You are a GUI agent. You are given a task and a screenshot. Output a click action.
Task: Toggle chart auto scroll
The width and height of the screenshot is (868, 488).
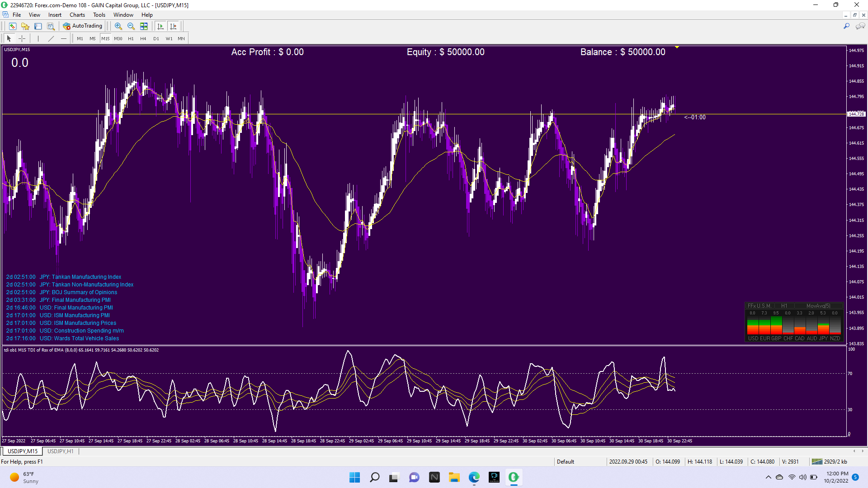click(160, 26)
